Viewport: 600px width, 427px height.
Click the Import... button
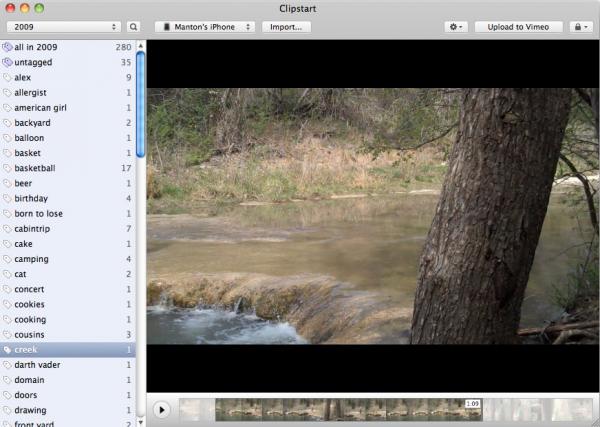point(286,27)
